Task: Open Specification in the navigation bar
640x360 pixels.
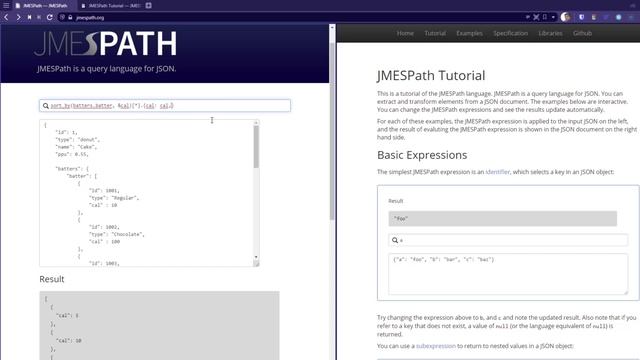Action: [x=510, y=33]
